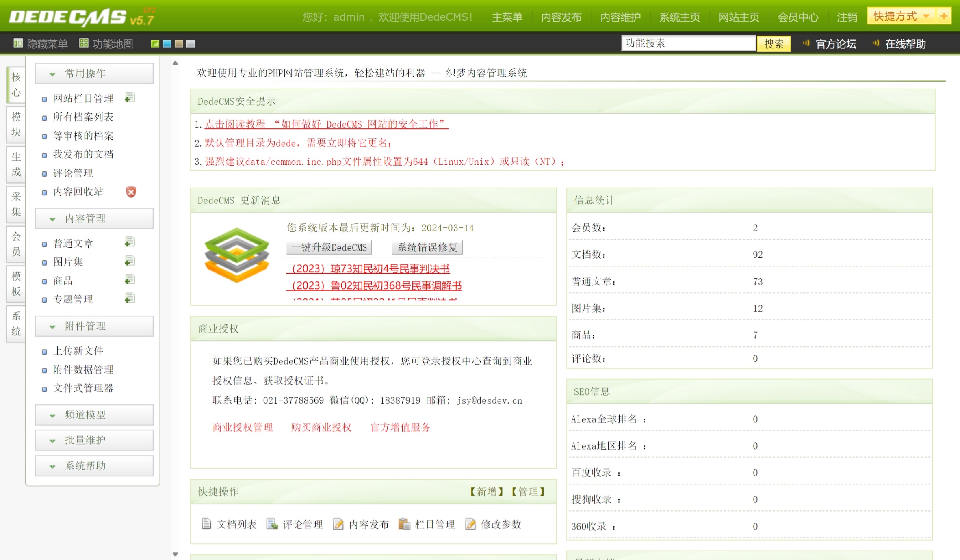Open 所有档案列表 in sidebar
960x560 pixels.
(x=83, y=117)
